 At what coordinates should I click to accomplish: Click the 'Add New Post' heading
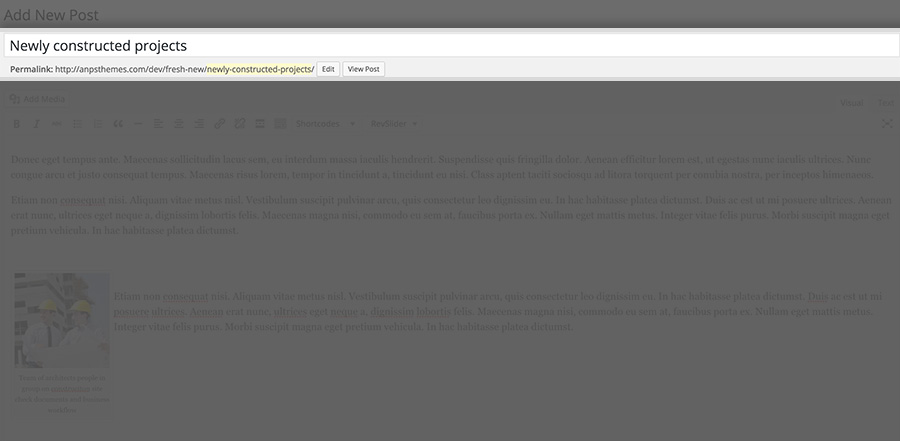point(52,16)
